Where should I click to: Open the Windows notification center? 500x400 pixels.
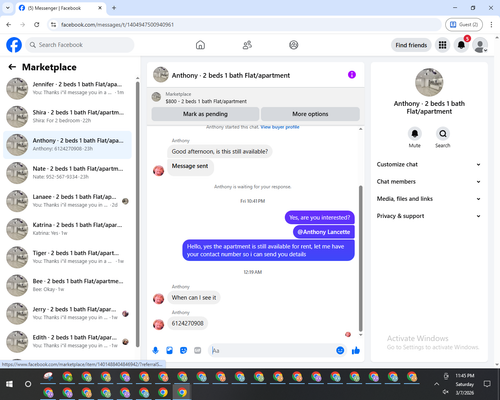[487, 384]
